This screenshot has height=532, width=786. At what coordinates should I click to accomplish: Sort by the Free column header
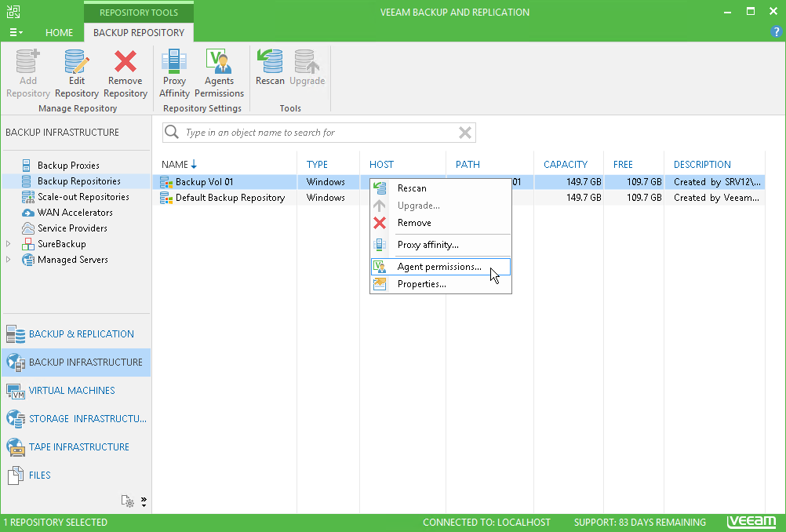623,165
